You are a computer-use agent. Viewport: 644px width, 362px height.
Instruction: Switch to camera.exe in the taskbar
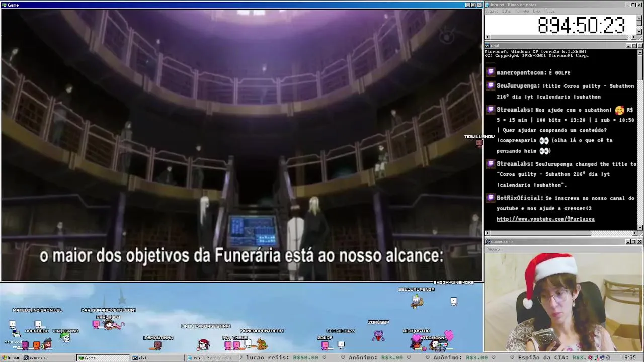[48, 358]
